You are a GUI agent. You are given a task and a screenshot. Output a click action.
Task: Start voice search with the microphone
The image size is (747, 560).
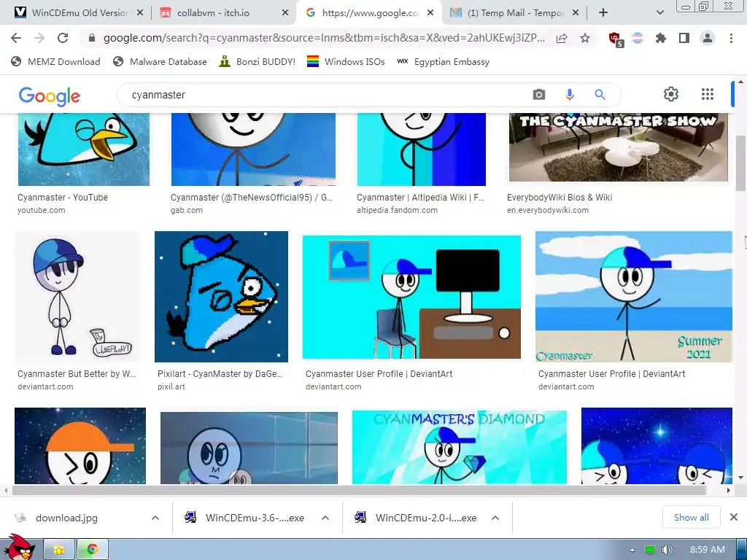click(x=569, y=95)
